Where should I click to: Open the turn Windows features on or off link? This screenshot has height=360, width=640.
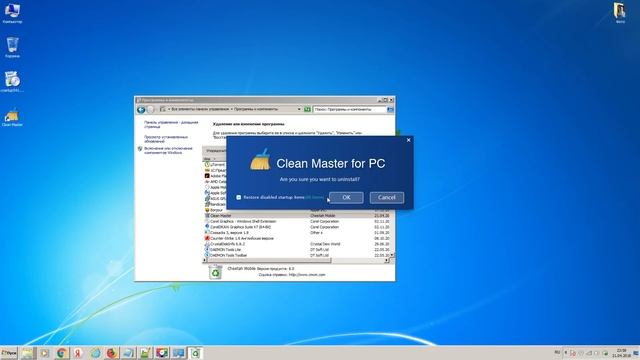click(168, 150)
